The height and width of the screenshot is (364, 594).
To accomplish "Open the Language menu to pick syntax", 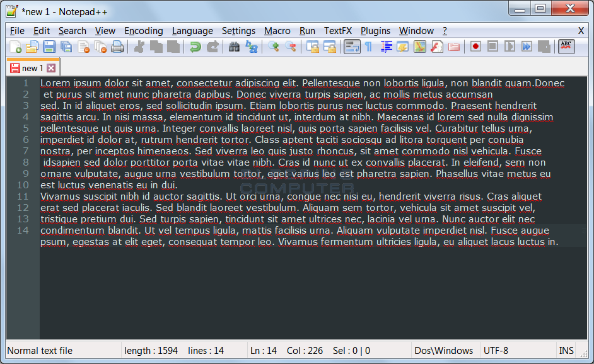I will click(192, 30).
